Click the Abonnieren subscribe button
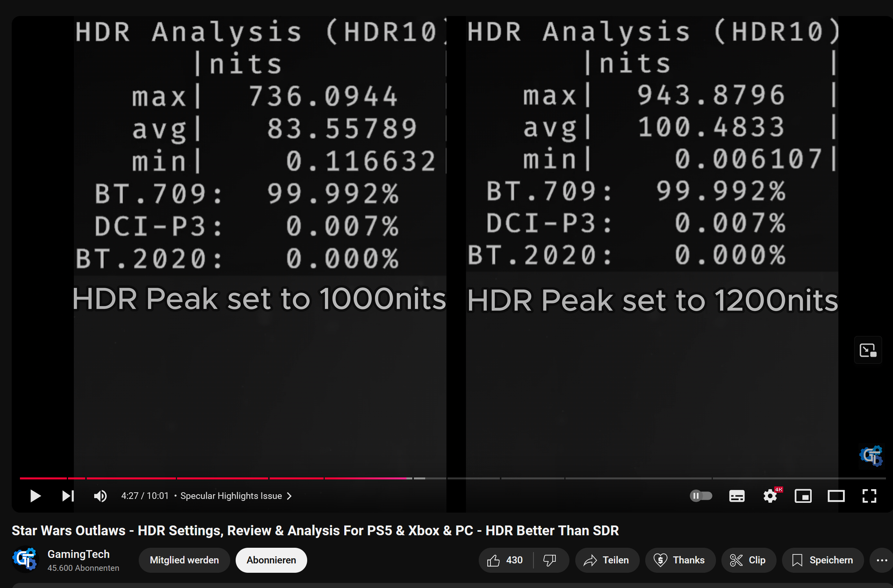Screen dimensions: 893x588 (271, 560)
